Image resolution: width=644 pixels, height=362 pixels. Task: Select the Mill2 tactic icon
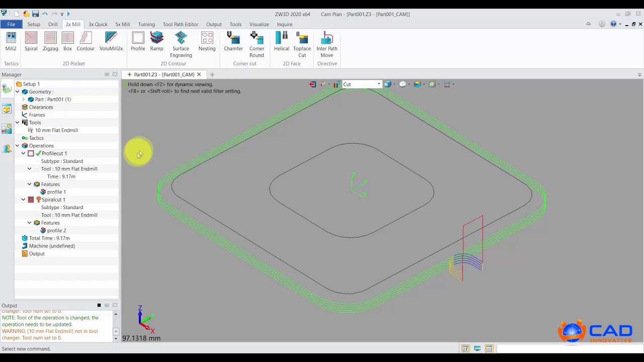point(11,41)
